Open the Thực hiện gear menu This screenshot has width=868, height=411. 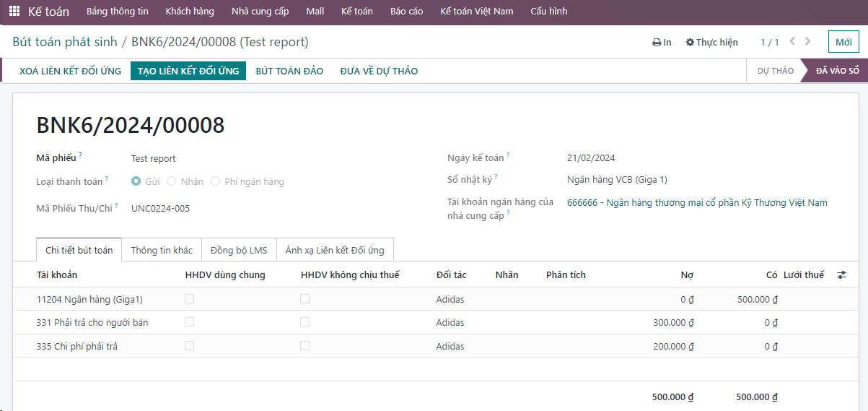click(711, 43)
